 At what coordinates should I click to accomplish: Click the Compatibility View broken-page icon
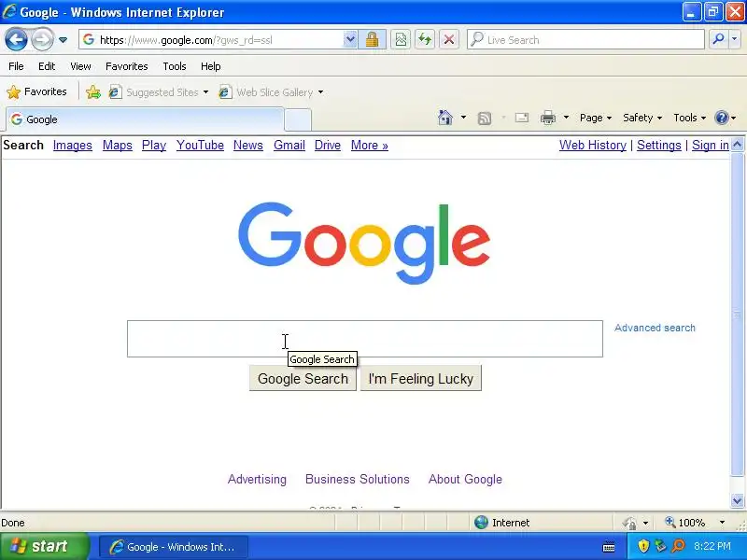click(x=401, y=39)
